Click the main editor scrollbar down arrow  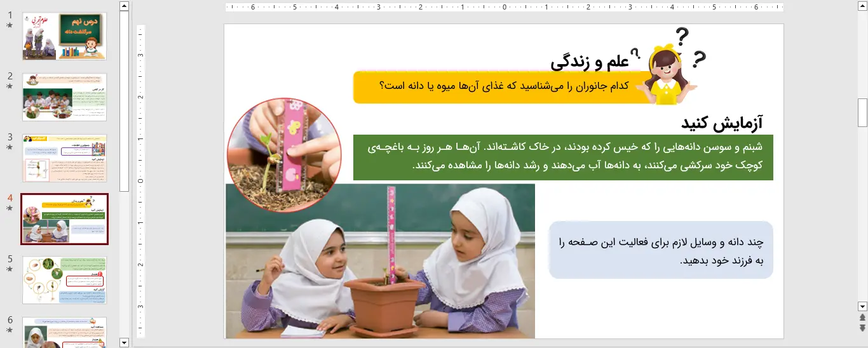pos(862,306)
